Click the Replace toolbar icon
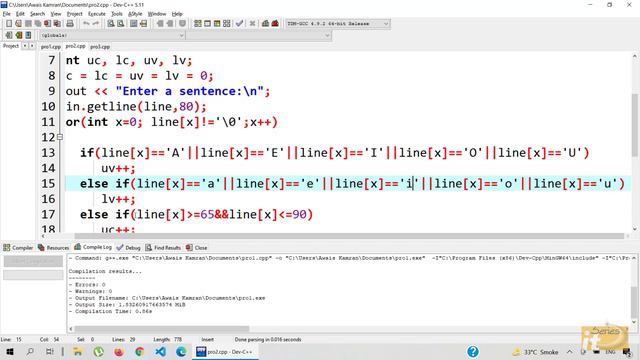Image resolution: width=640 pixels, height=360 pixels. [120, 24]
